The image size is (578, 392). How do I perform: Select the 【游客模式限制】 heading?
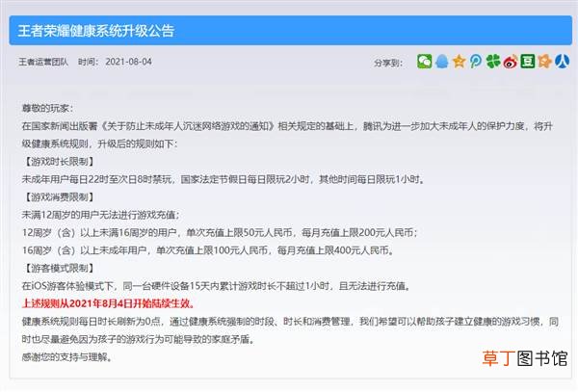pyautogui.click(x=59, y=268)
